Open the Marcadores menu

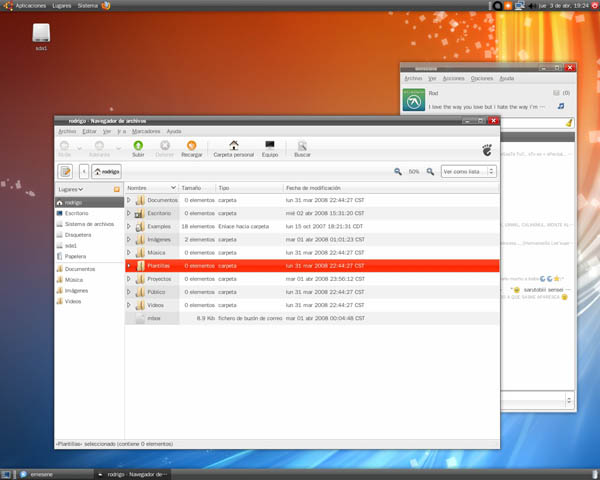(146, 131)
